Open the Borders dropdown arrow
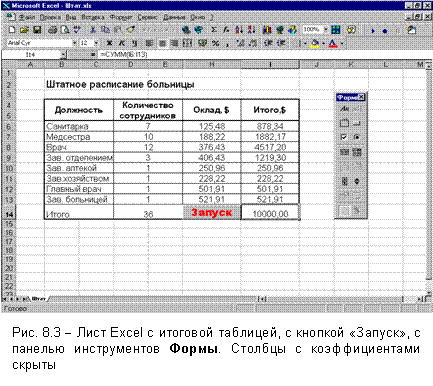 pyautogui.click(x=305, y=43)
